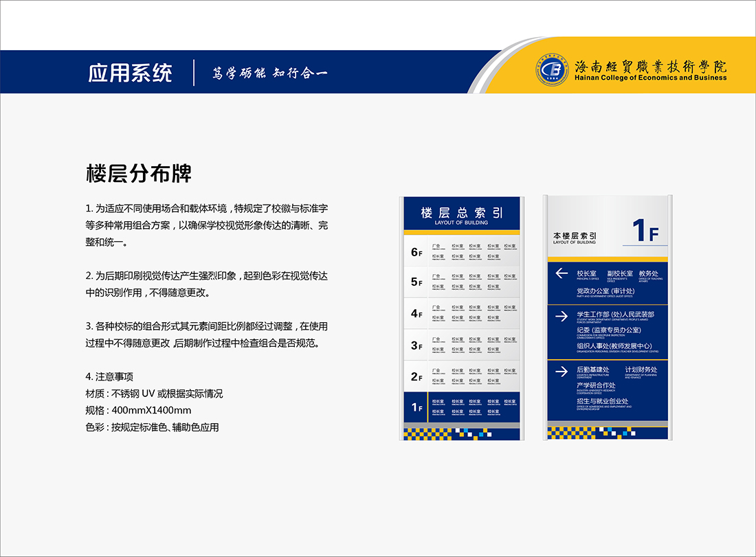Screen dimensions: 756x557
Task: Click the large 1F marker on right sign
Action: (x=645, y=230)
